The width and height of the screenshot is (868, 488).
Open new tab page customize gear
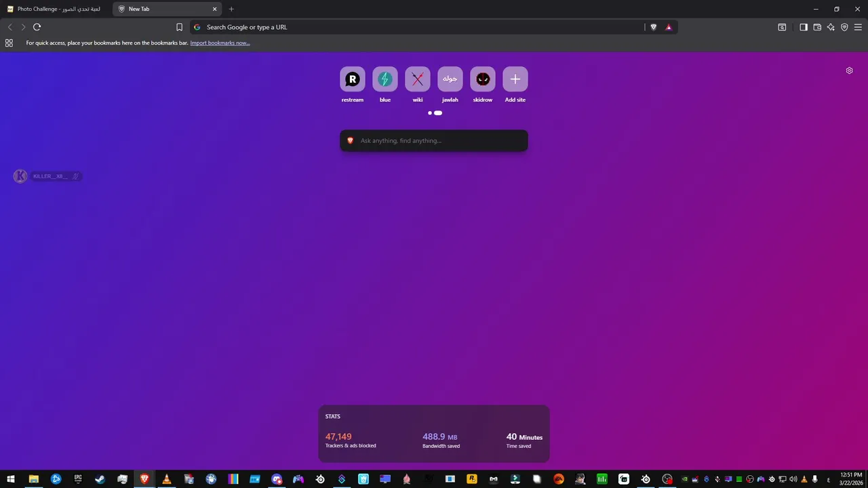point(849,70)
